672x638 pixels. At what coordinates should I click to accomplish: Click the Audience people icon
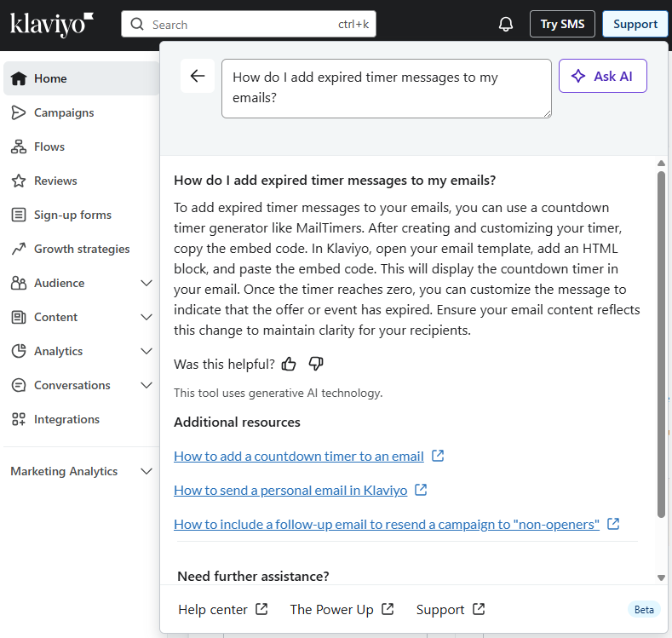[x=19, y=283]
